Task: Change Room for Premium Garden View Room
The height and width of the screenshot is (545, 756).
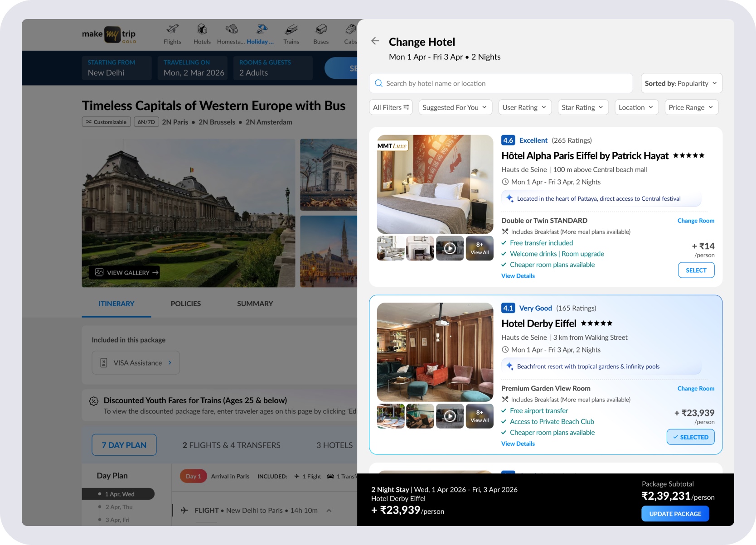Action: pos(696,388)
